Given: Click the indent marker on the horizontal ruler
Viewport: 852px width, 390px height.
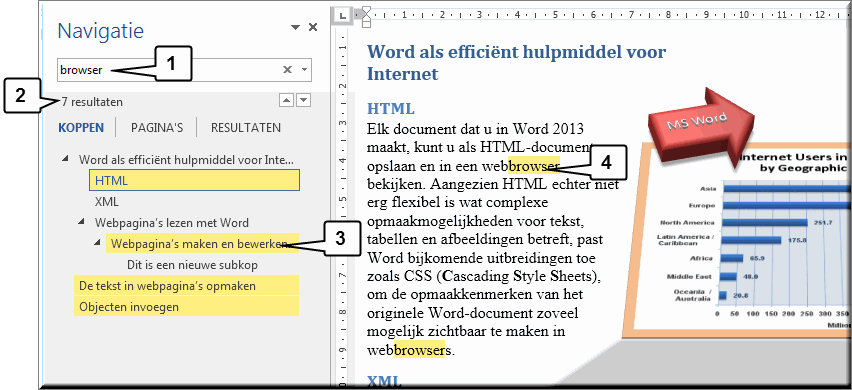Looking at the screenshot, I should 366,16.
